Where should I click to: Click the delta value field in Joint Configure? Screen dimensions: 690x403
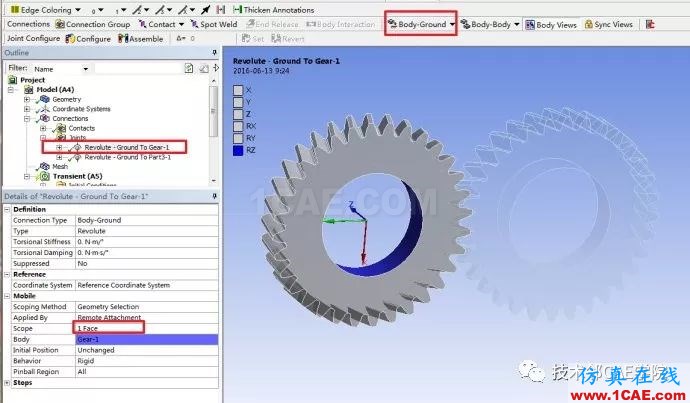[x=193, y=39]
